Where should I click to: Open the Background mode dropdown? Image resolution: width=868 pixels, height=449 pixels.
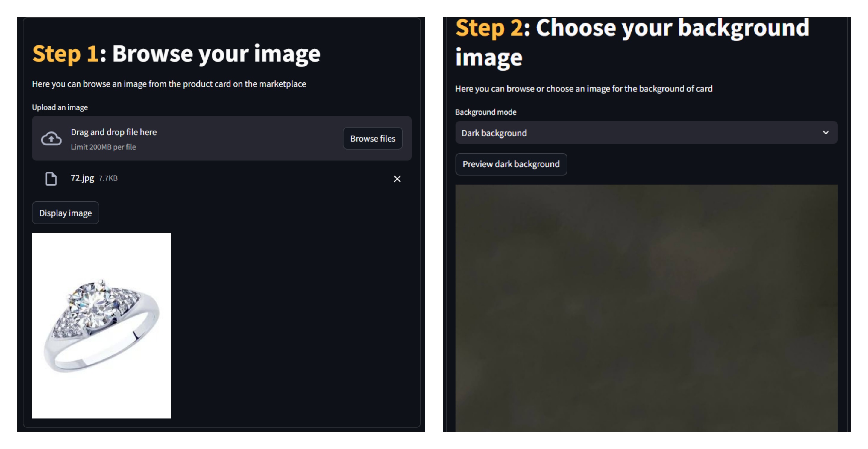(x=646, y=133)
